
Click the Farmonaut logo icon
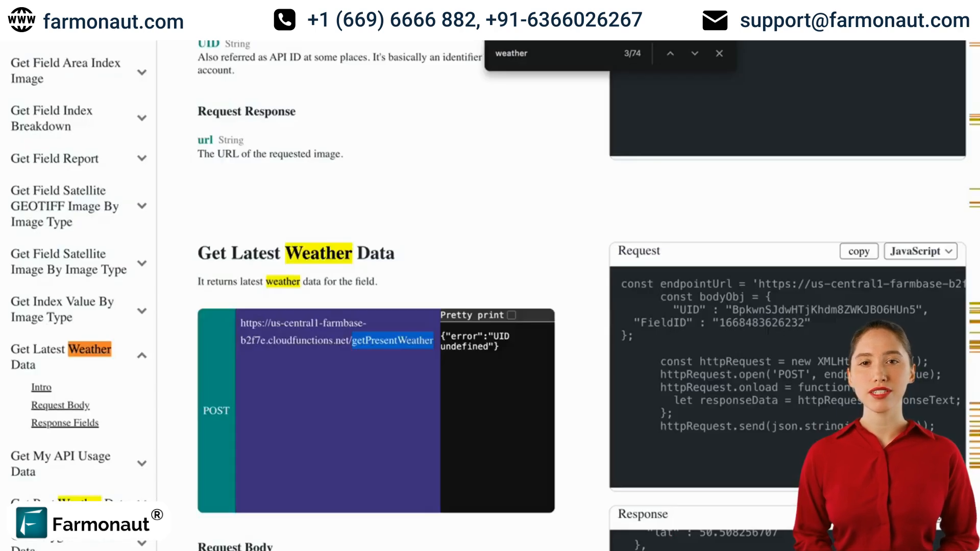(31, 523)
